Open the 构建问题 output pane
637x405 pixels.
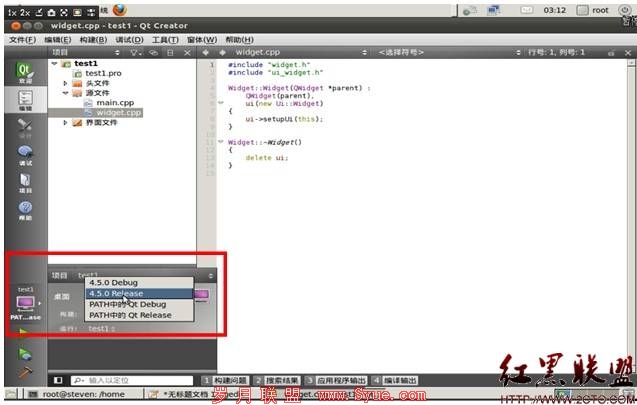225,380
